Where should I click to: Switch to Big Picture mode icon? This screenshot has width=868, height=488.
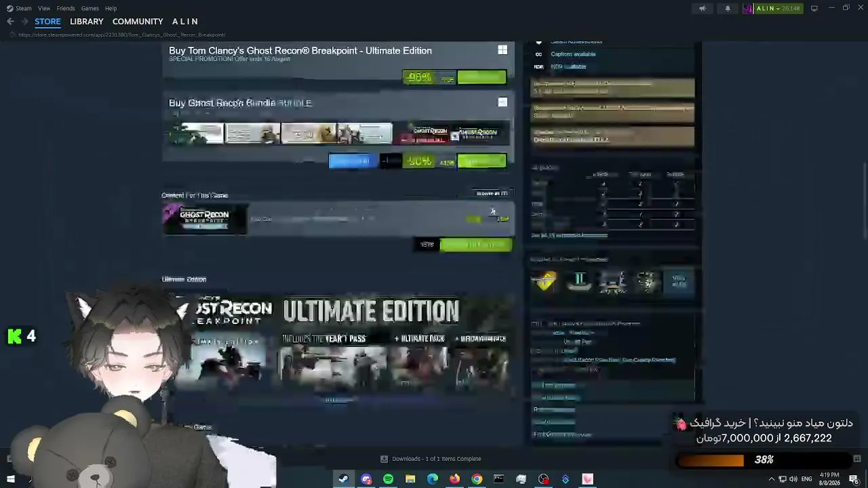(x=814, y=8)
